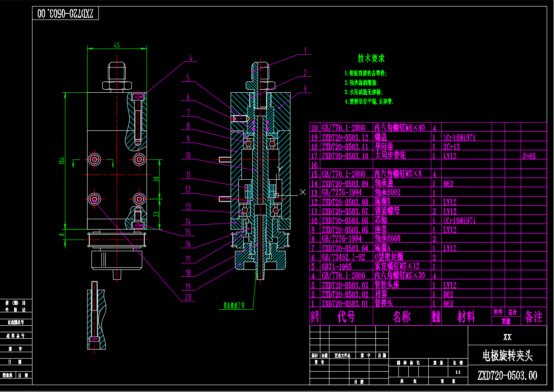
Task: Click the 技术要求 heading text
Action: [371, 58]
